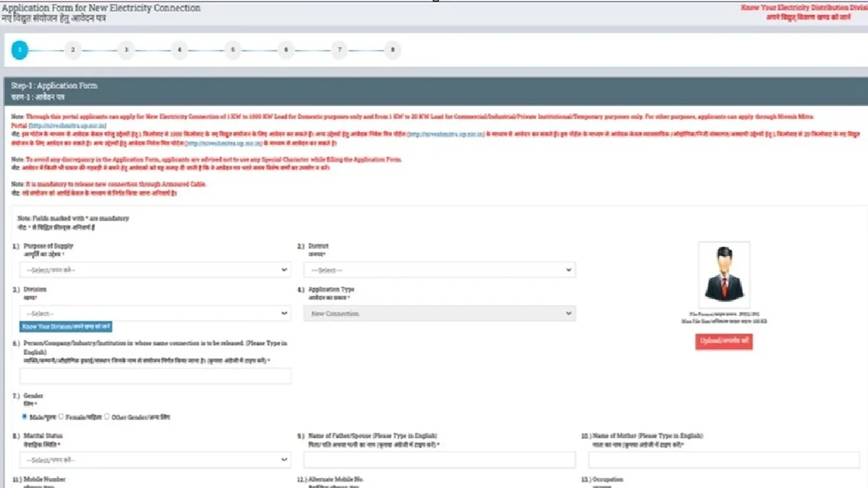Pick the Other Gender radio option
The height and width of the screenshot is (488, 868).
(x=107, y=417)
